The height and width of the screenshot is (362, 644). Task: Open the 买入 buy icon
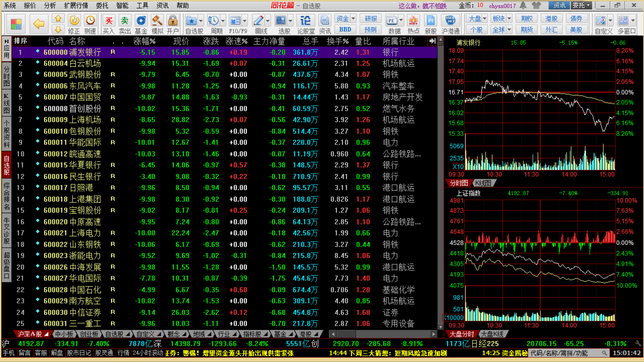(109, 24)
